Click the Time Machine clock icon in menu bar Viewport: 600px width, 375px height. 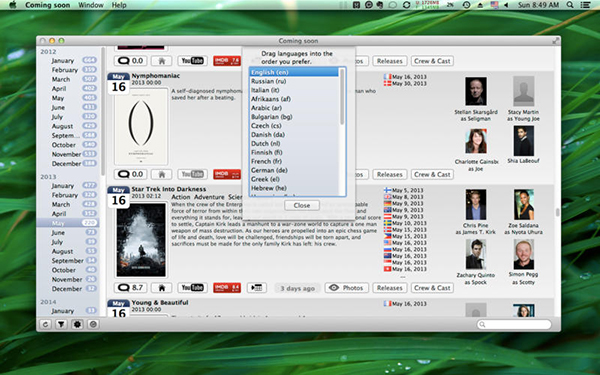coord(466,5)
